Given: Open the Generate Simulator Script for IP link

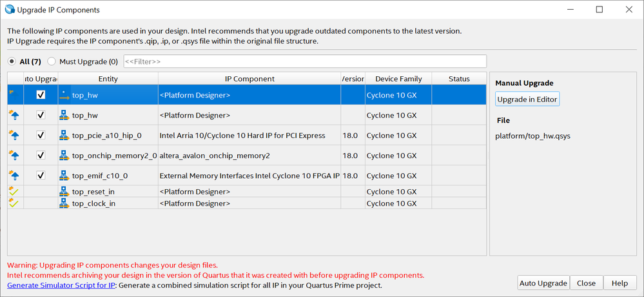Looking at the screenshot, I should pos(61,285).
